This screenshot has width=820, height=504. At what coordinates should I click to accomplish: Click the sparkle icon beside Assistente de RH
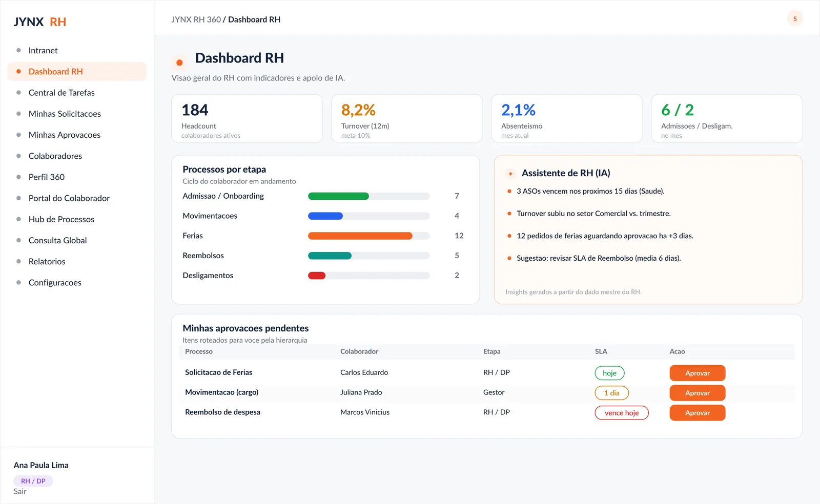(510, 174)
